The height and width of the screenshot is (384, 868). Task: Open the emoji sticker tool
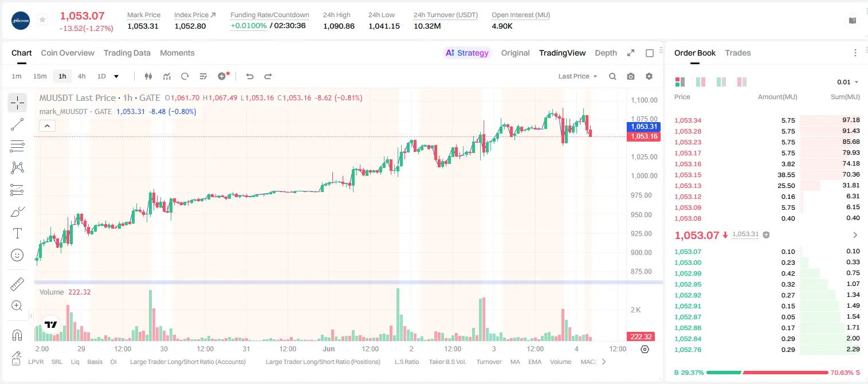click(17, 255)
